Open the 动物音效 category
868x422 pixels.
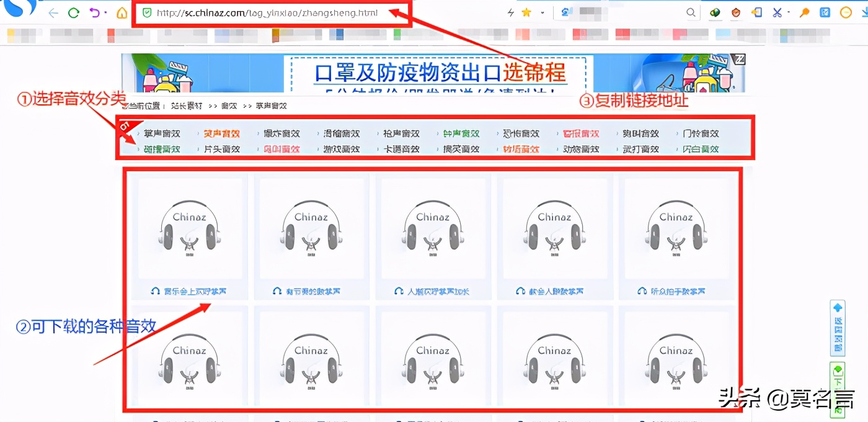(582, 149)
